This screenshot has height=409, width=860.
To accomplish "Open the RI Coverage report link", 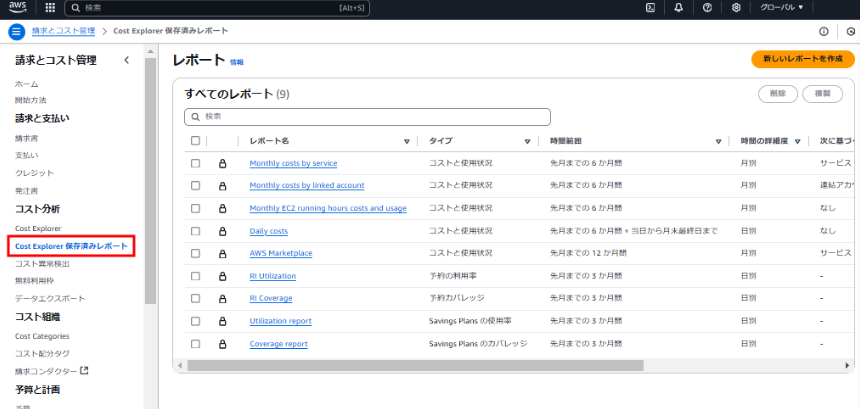I will tap(270, 298).
